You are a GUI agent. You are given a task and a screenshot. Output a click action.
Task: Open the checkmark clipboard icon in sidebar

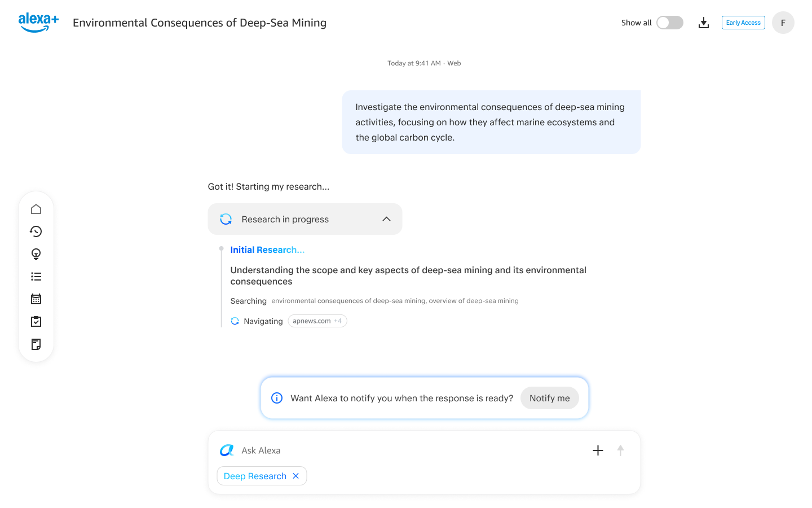[36, 322]
